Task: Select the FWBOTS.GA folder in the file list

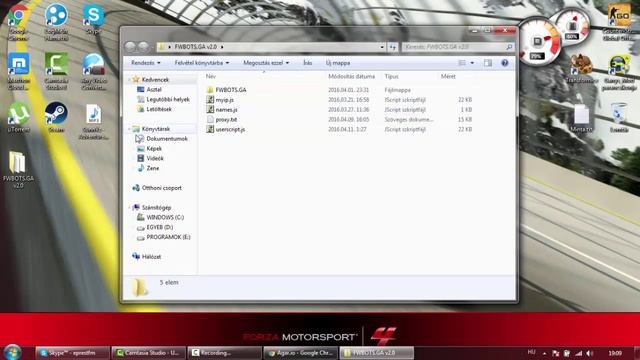Action: coord(231,90)
